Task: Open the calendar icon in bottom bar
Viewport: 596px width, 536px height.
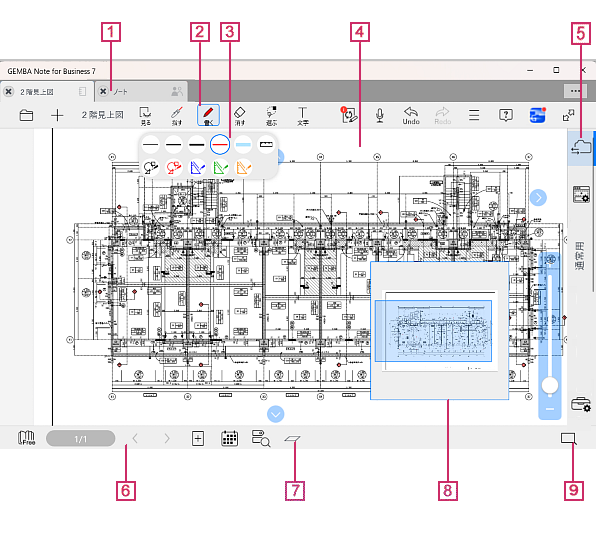Action: 229,438
